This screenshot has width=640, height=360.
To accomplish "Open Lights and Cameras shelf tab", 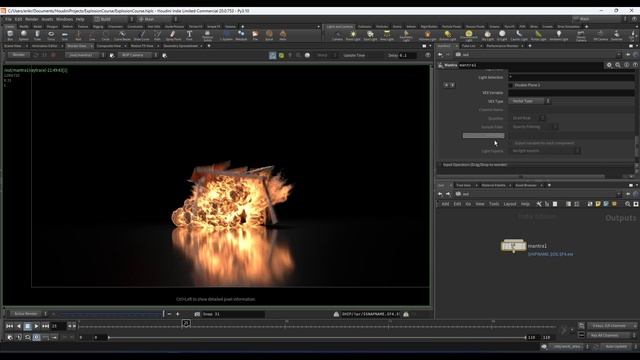I will point(340,27).
